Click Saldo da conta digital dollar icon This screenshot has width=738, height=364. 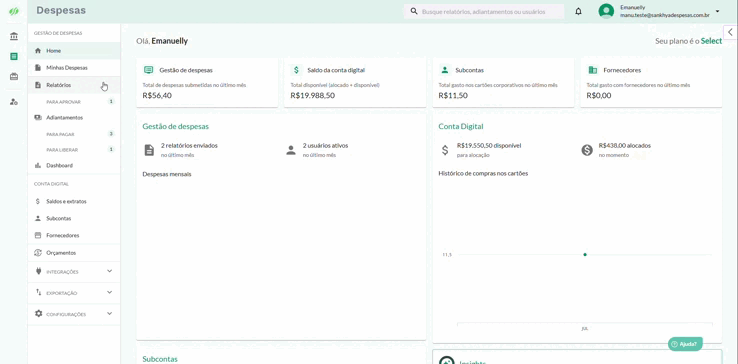tap(296, 70)
